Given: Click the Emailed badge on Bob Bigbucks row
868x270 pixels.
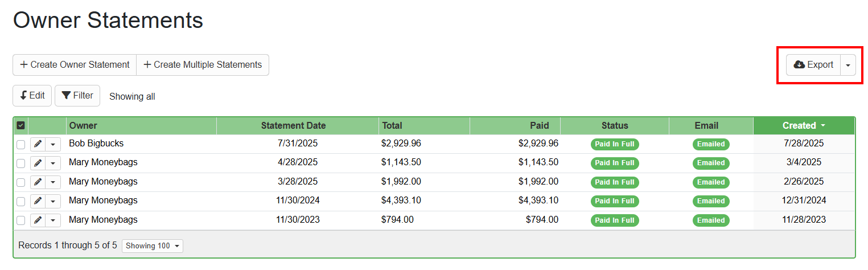Looking at the screenshot, I should (711, 144).
